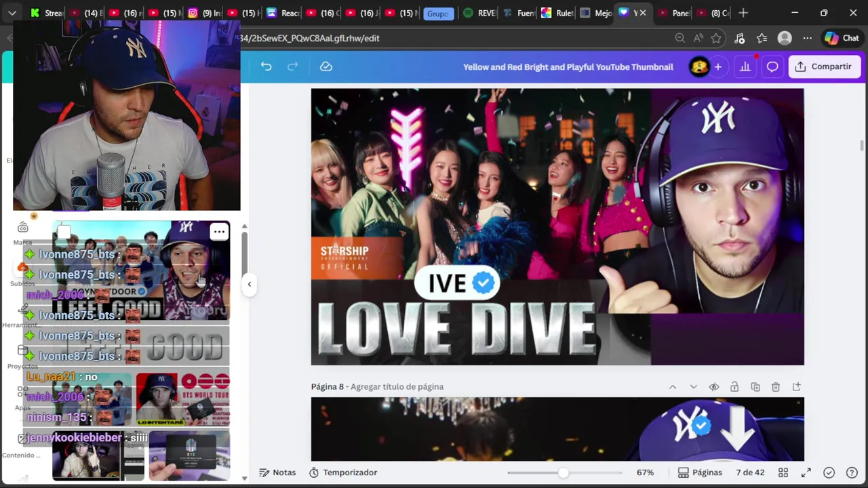
Task: Check the cloud save status icon
Action: click(x=326, y=66)
